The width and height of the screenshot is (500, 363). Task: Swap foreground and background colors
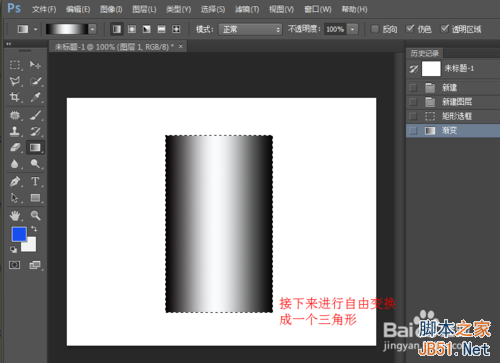point(34,229)
